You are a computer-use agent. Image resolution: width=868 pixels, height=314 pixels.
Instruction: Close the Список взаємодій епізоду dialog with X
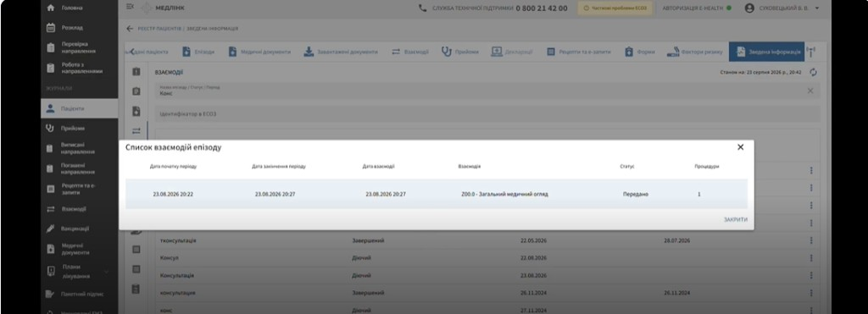[x=741, y=147]
